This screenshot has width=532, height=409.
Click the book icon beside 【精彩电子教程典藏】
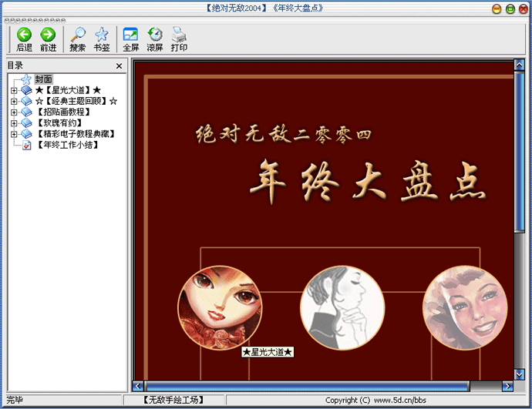[26, 134]
